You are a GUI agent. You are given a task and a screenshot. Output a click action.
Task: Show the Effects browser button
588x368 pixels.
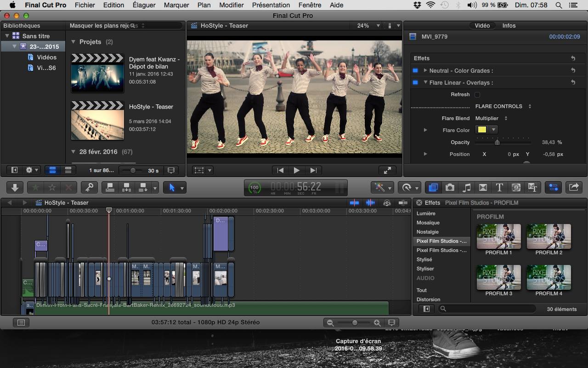point(432,187)
